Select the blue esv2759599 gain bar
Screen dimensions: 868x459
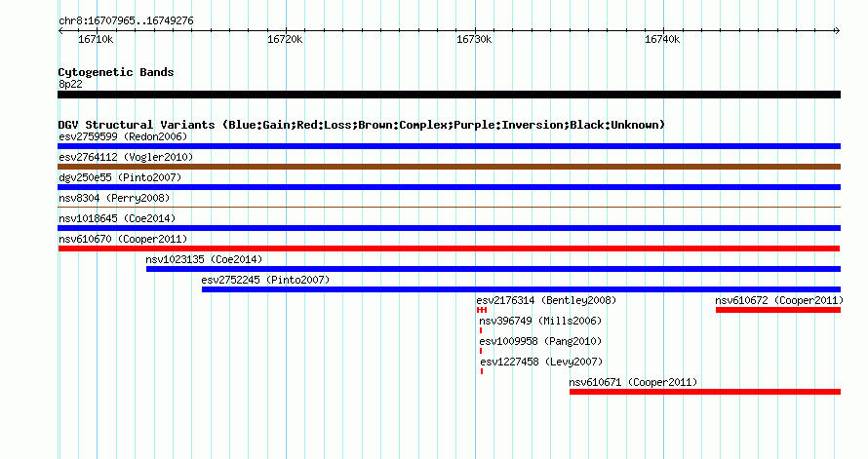coord(449,146)
